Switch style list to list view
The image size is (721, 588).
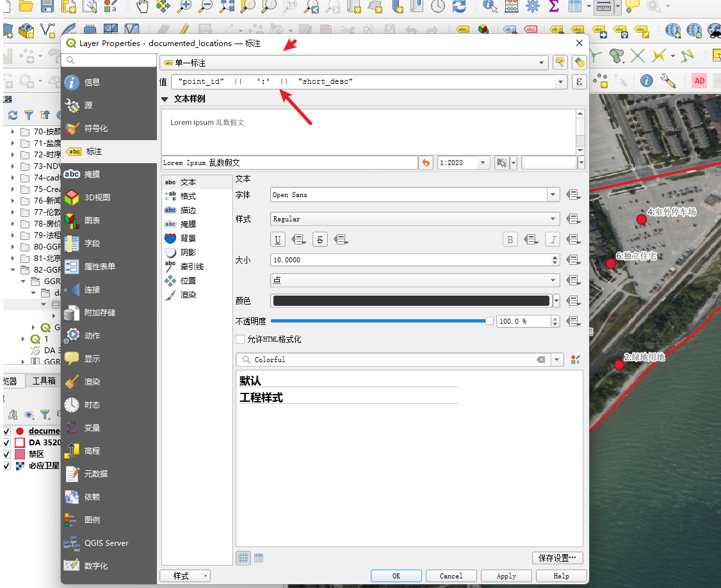pyautogui.click(x=259, y=558)
